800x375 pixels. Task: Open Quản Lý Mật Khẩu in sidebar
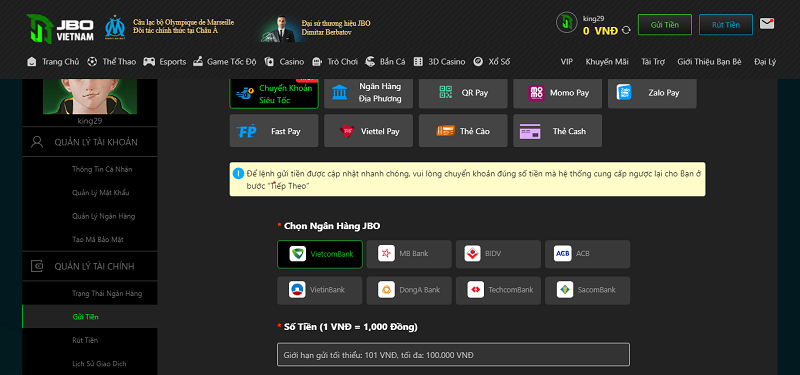pos(101,193)
